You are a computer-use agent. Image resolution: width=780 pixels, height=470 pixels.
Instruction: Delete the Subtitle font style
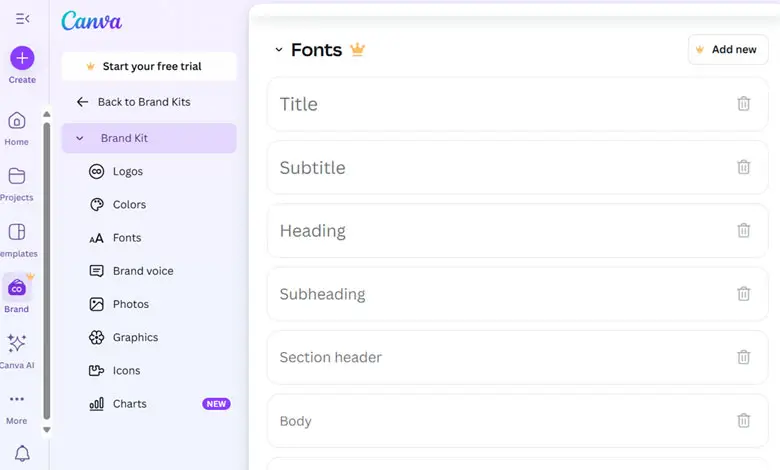pos(744,167)
